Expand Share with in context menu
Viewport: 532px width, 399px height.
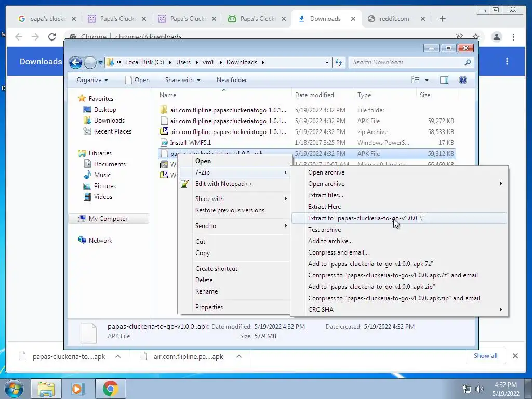point(234,199)
